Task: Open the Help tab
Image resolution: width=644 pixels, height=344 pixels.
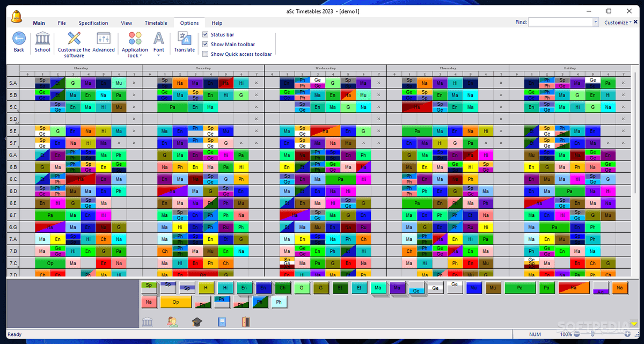Action: (217, 23)
